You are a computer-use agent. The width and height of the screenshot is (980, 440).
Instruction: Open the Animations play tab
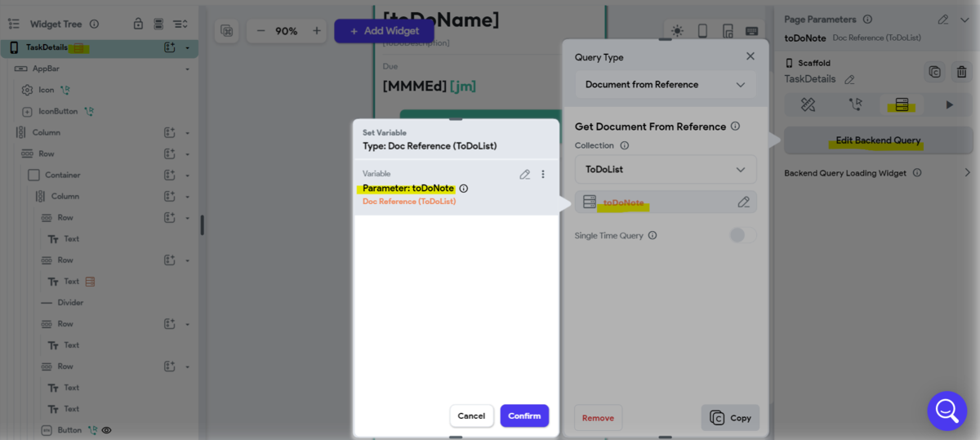pos(949,104)
